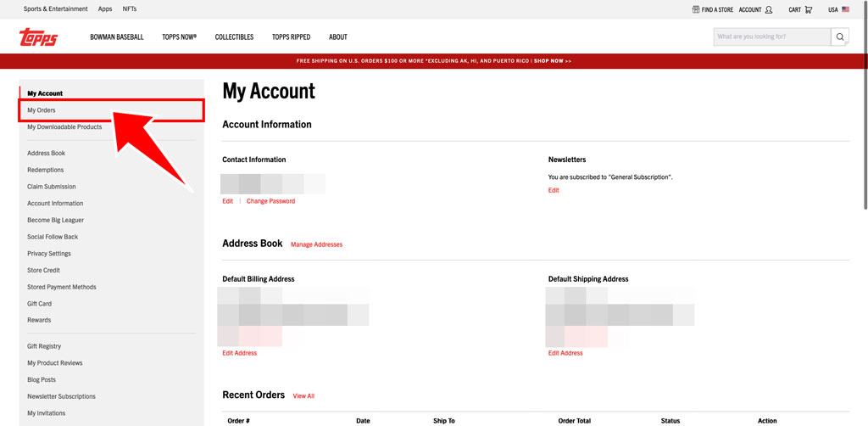Click Edit under Newsletters

(x=554, y=190)
